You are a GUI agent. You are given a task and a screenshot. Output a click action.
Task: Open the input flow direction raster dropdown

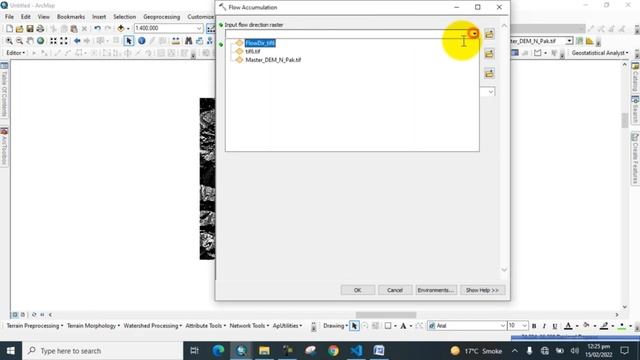474,33
